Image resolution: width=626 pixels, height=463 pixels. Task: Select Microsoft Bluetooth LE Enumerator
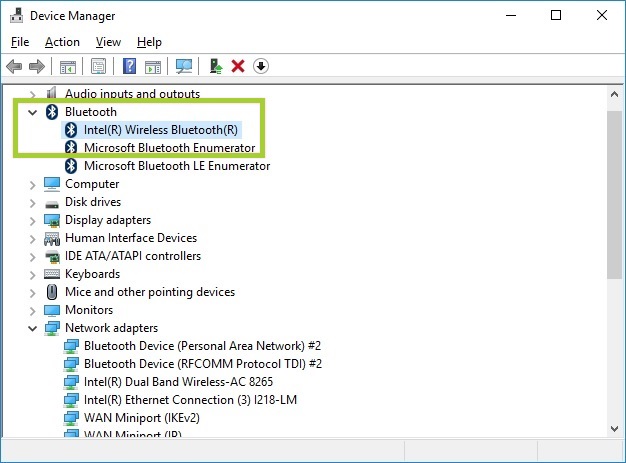coord(177,166)
